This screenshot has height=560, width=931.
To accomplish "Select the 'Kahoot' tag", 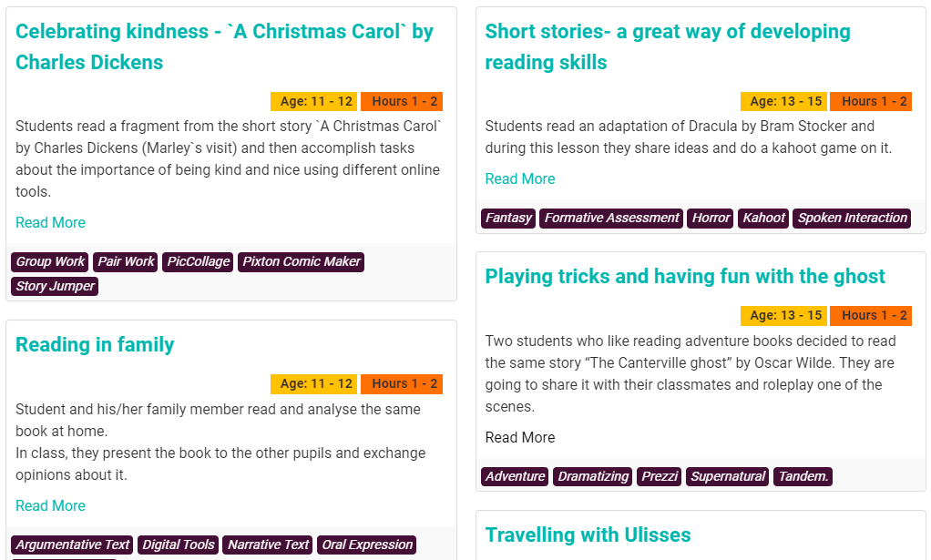I will coord(763,218).
